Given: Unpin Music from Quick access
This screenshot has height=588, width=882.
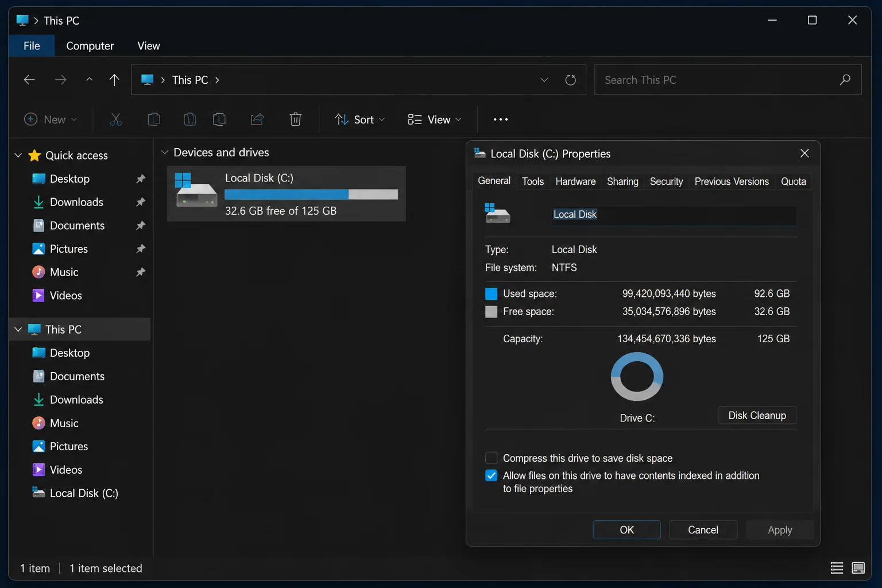Looking at the screenshot, I should 141,272.
